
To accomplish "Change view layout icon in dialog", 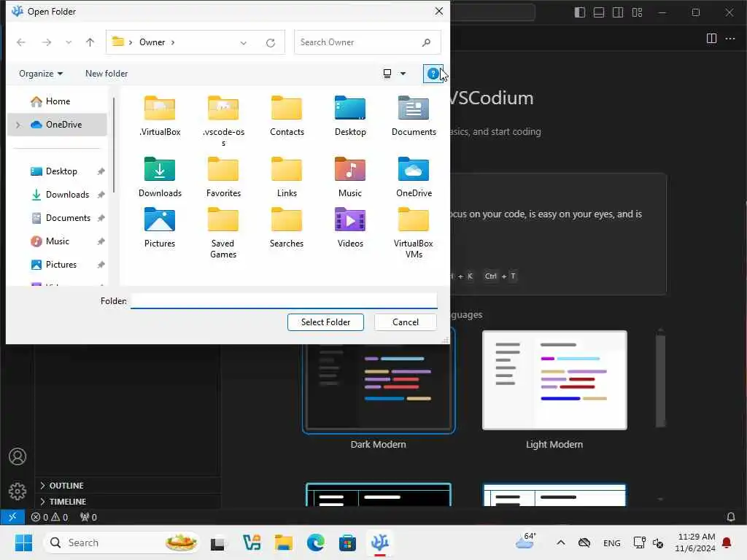I will (x=387, y=74).
